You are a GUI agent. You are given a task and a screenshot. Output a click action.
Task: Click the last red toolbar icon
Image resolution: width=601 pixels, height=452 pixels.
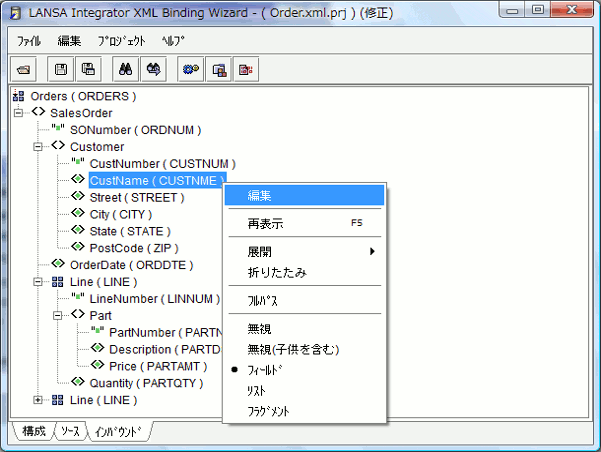[246, 69]
